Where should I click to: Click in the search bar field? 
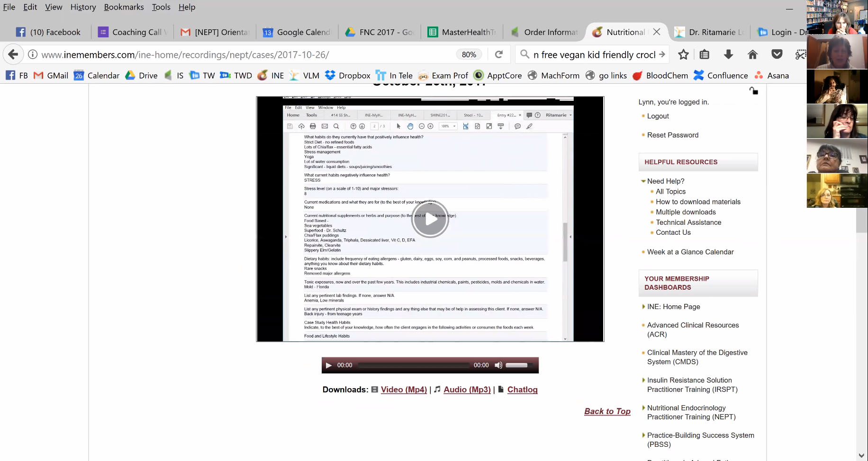pyautogui.click(x=594, y=54)
